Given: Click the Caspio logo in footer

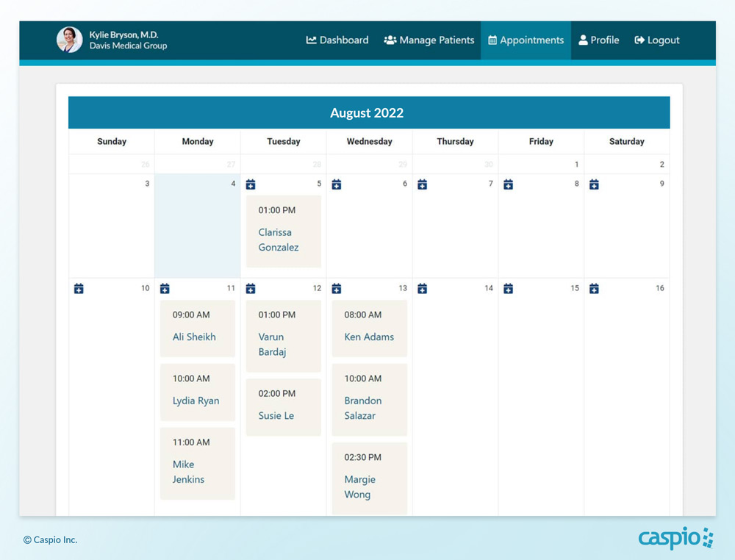Looking at the screenshot, I should click(675, 538).
